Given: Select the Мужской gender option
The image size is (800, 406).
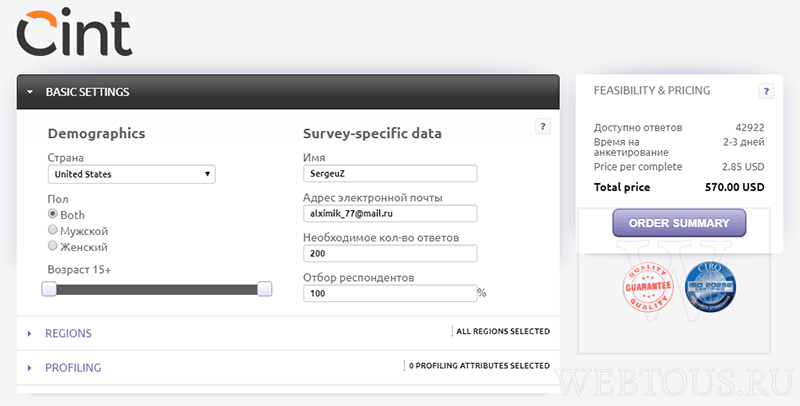Looking at the screenshot, I should click(x=53, y=230).
